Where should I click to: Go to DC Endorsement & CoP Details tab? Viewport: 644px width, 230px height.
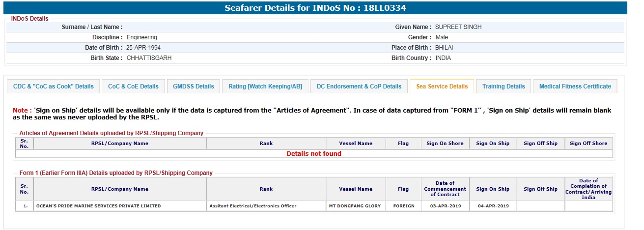[359, 86]
